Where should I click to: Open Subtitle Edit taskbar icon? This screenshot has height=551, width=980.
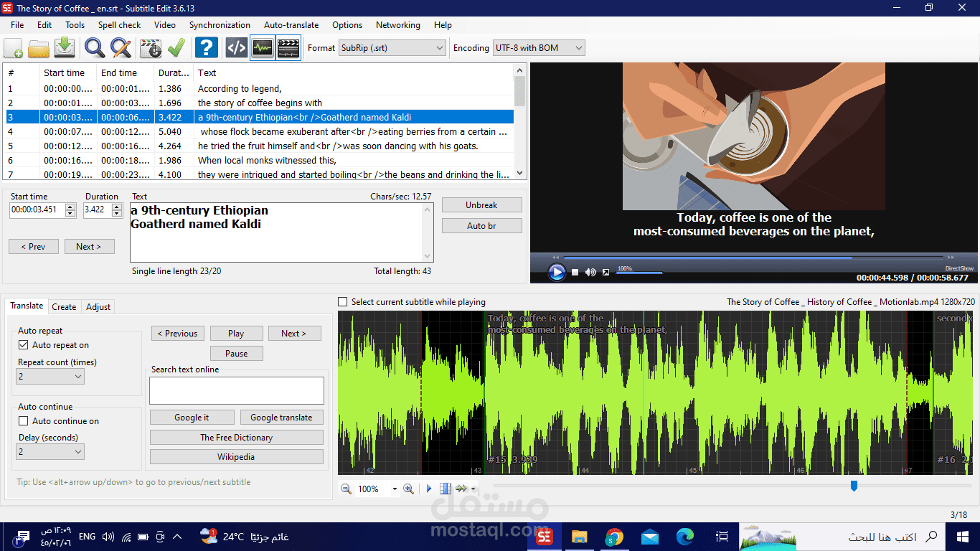click(545, 537)
